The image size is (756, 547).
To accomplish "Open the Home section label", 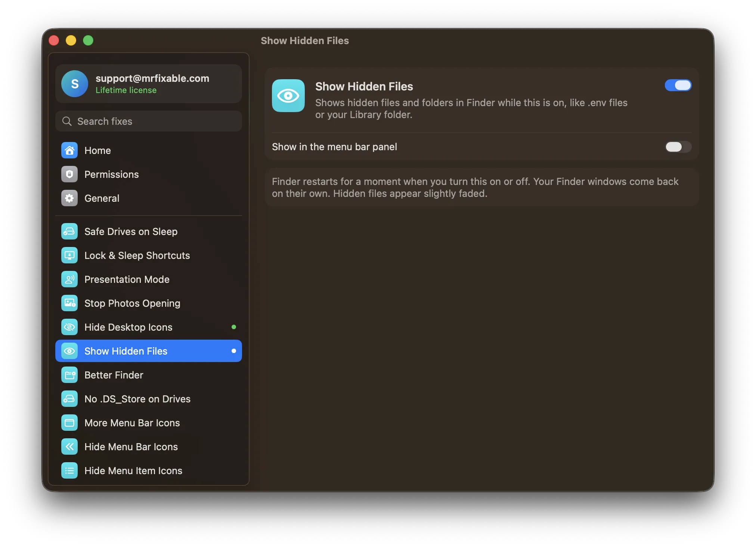I will pos(97,151).
